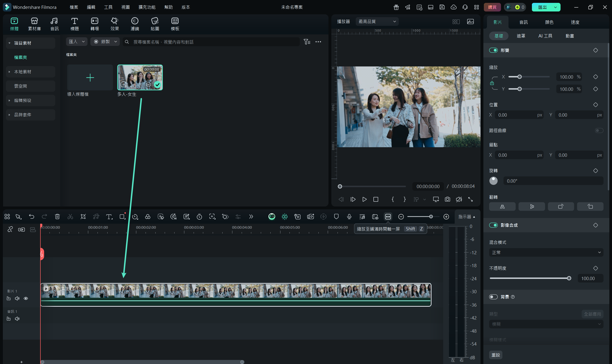Image resolution: width=612 pixels, height=364 pixels.
Task: Click the zoom-to-fit timeline icon
Action: 388,217
